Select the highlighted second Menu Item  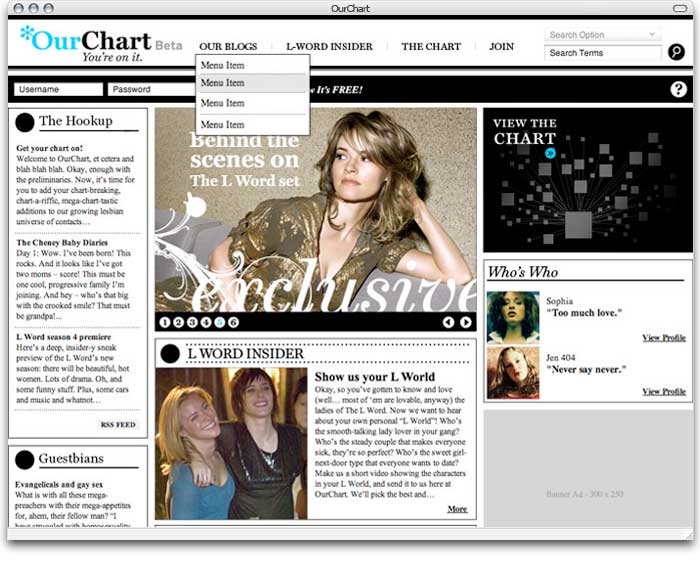252,83
